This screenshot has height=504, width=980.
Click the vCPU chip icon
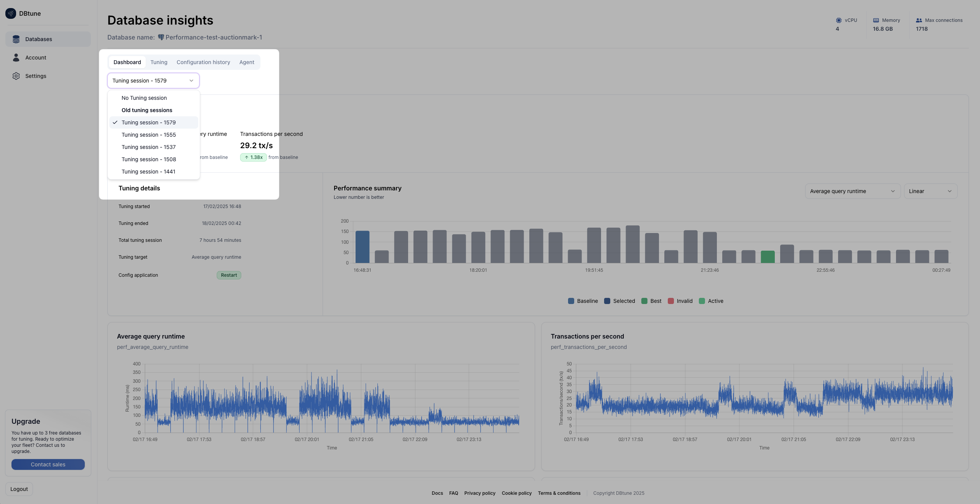pyautogui.click(x=839, y=20)
